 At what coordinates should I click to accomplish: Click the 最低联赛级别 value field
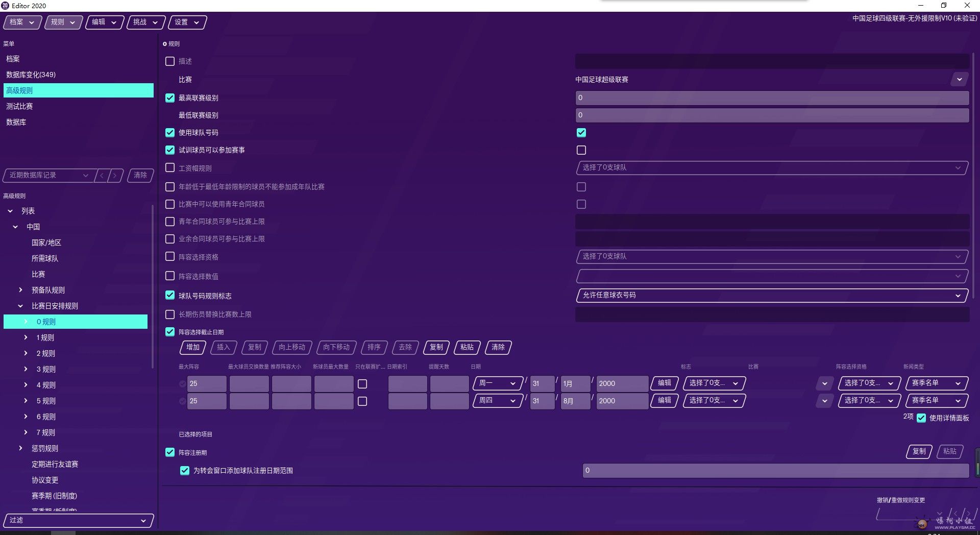click(772, 115)
